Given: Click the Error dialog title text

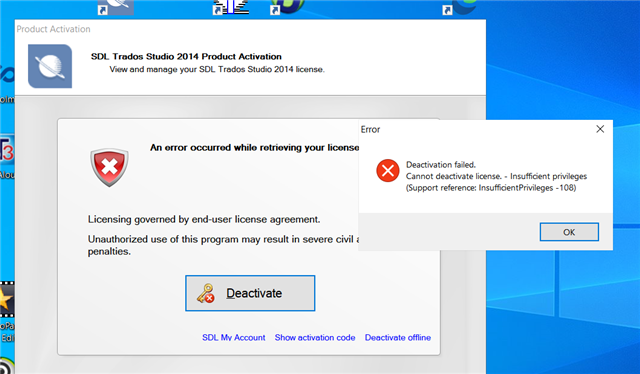Looking at the screenshot, I should point(370,129).
